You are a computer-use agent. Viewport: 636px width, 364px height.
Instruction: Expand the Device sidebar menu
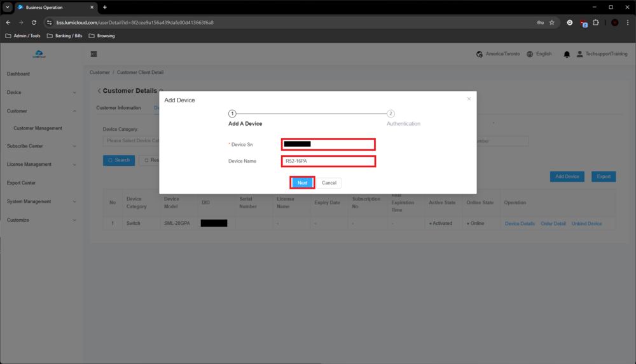[x=41, y=93]
